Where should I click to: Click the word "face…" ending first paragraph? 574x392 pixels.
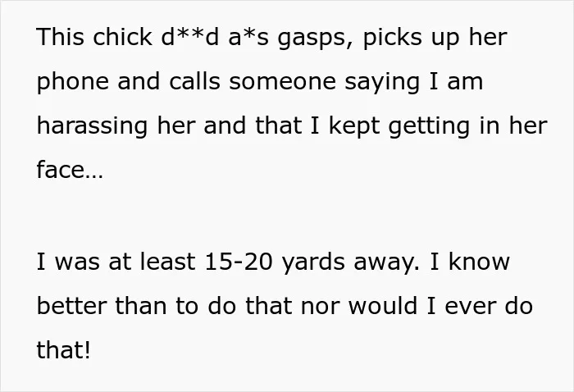[70, 170]
